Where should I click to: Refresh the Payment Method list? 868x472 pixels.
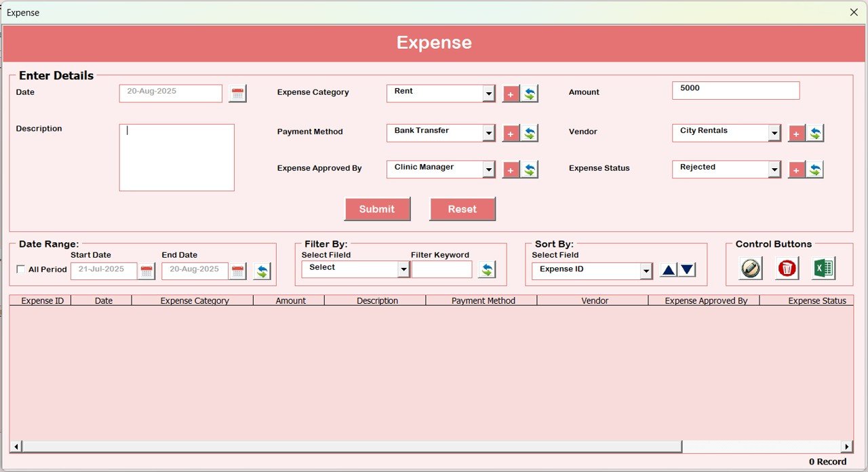tap(530, 134)
